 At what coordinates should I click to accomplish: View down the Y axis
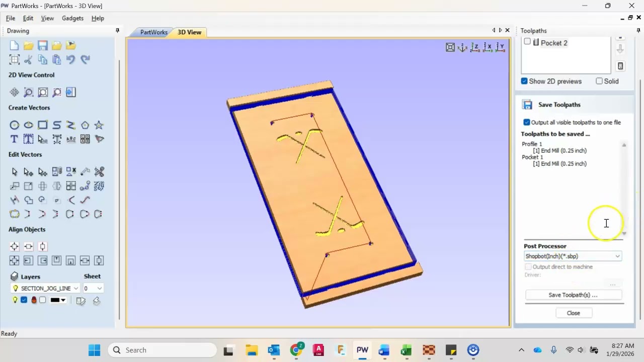coord(500,47)
